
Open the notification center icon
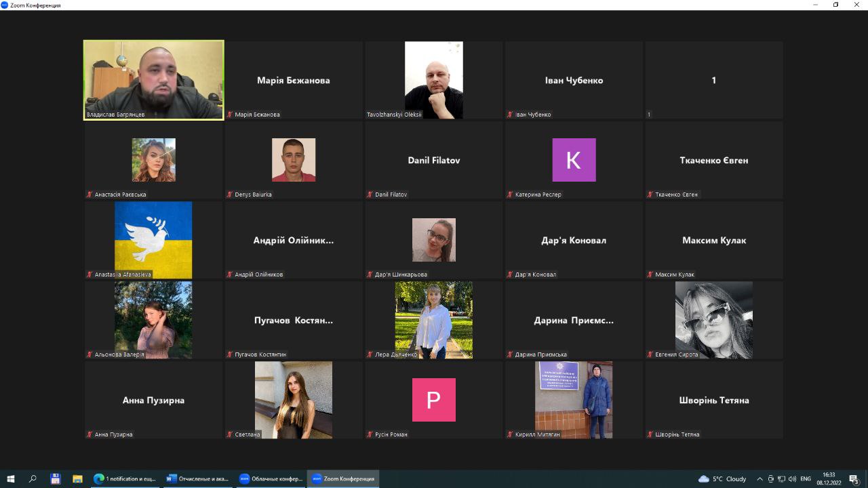[854, 479]
